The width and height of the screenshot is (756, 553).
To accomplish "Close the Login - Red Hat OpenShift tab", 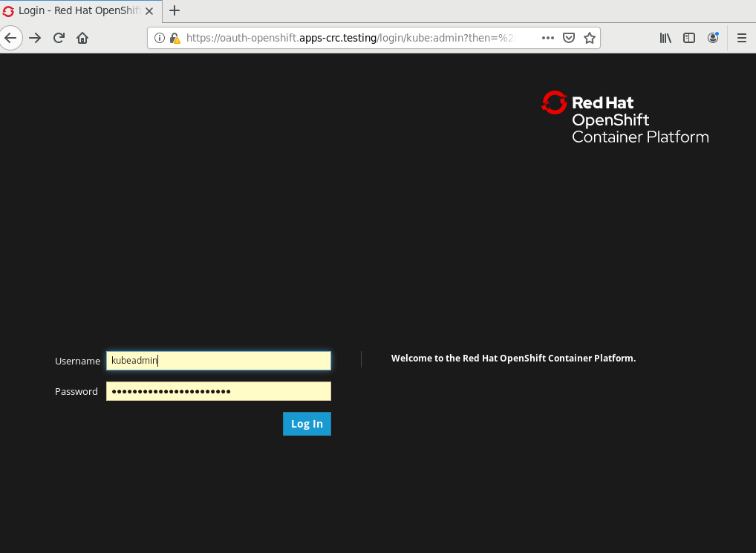I will [x=149, y=11].
